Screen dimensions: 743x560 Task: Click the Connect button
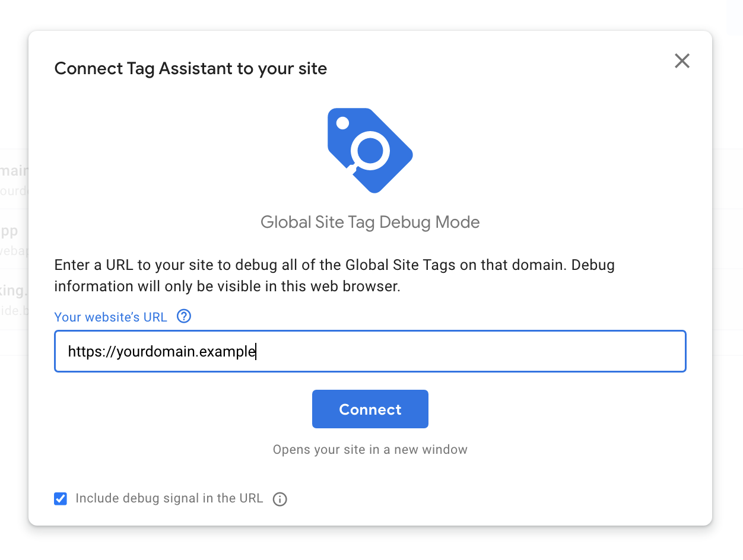pos(370,409)
